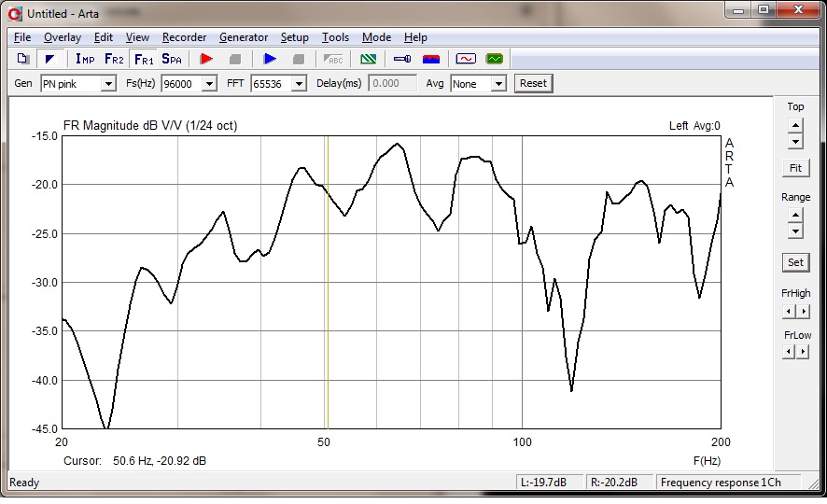Viewport: 827px width, 504px height.
Task: Click the blue calibration probe icon
Action: pos(402,59)
